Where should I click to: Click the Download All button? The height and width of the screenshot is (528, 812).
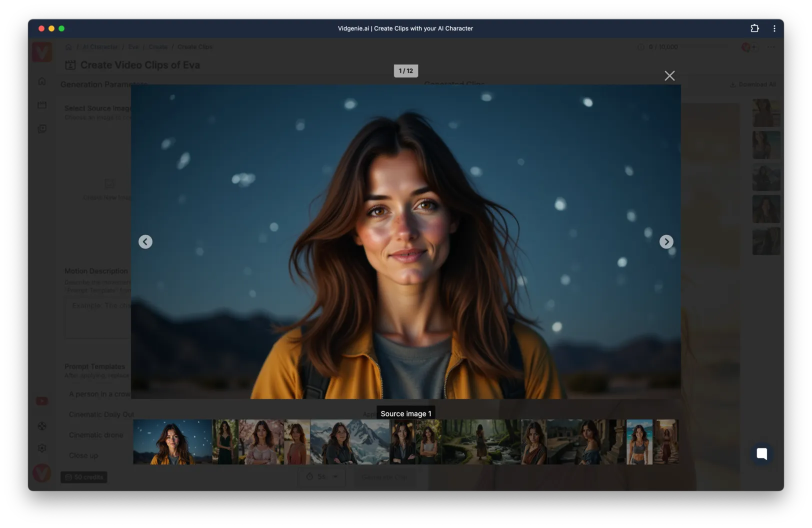tap(753, 84)
